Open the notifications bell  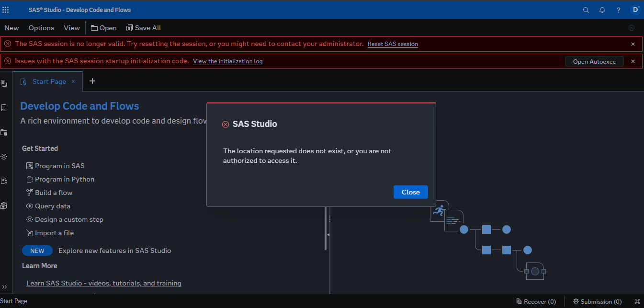click(602, 10)
